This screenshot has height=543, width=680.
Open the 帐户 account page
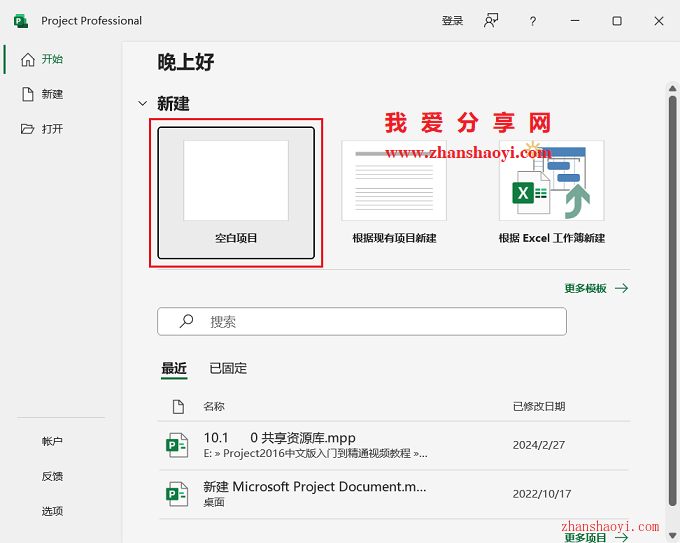[52, 441]
